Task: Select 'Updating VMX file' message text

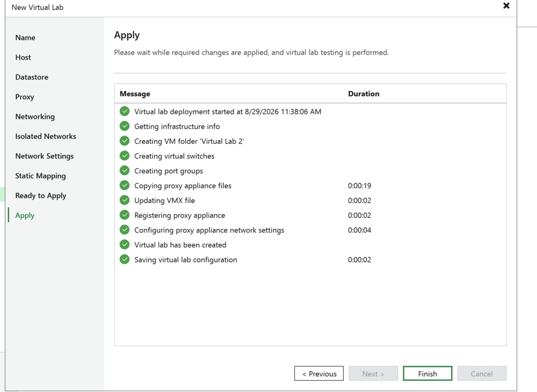Action: pos(165,200)
